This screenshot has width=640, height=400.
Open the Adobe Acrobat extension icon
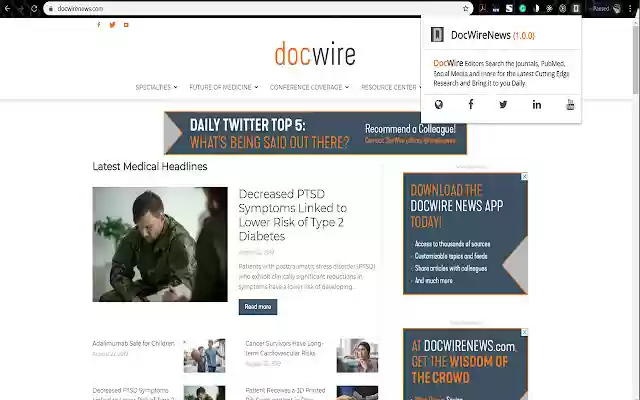click(483, 9)
